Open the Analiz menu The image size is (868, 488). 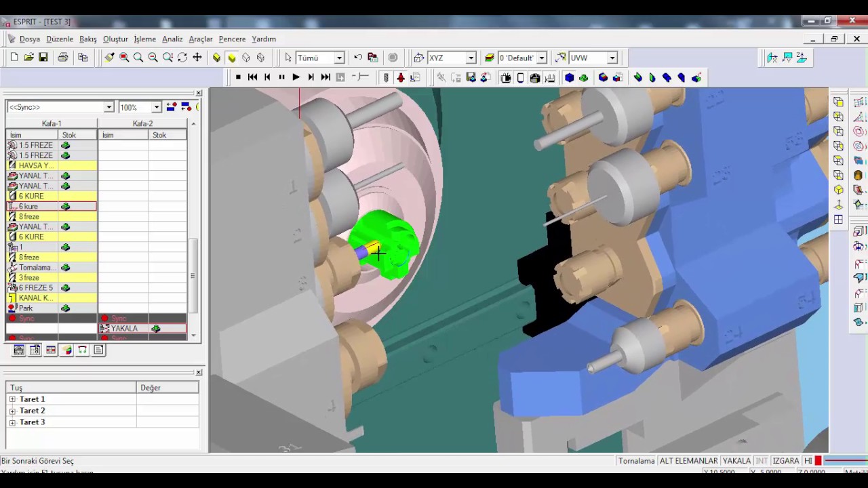(x=172, y=39)
